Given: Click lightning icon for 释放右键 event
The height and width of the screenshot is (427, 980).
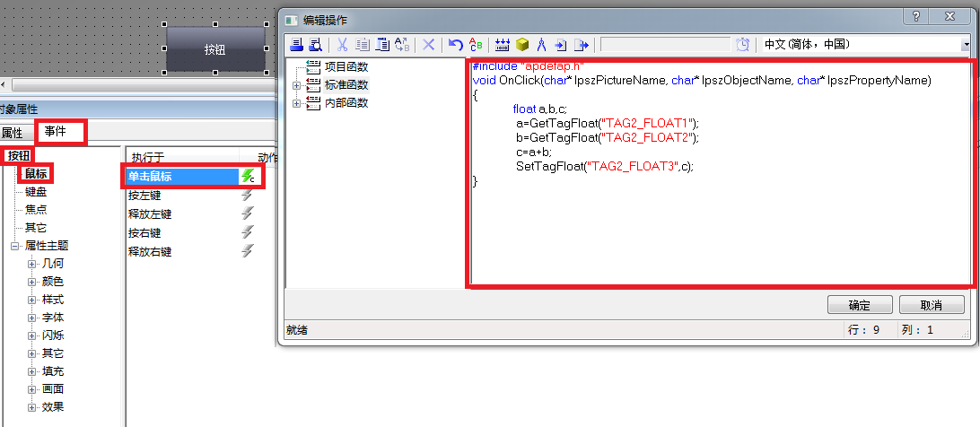Looking at the screenshot, I should 248,251.
